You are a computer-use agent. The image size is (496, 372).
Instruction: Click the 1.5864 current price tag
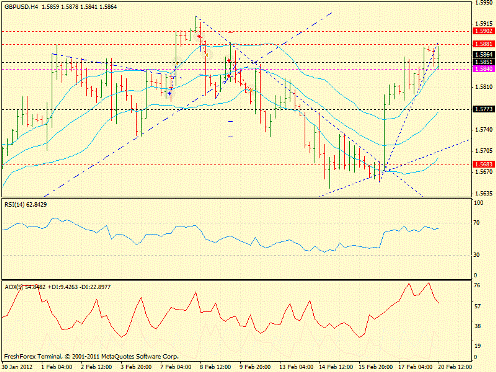tap(483, 54)
